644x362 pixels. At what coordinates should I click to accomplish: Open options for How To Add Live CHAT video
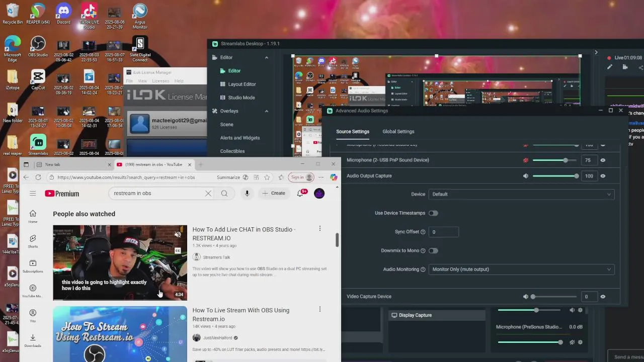click(x=319, y=229)
